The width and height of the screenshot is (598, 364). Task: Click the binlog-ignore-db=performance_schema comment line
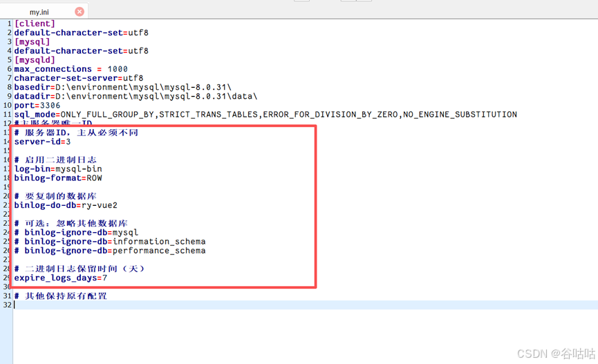(110, 251)
